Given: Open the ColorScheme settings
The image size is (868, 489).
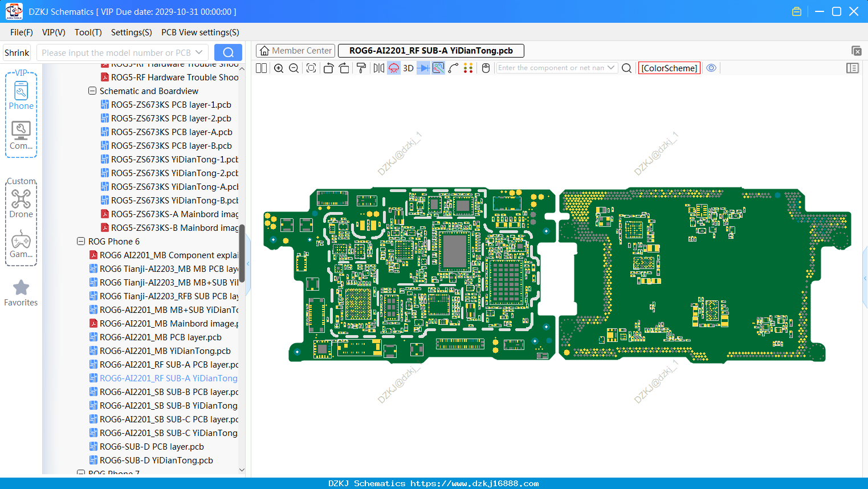Looking at the screenshot, I should coord(669,68).
